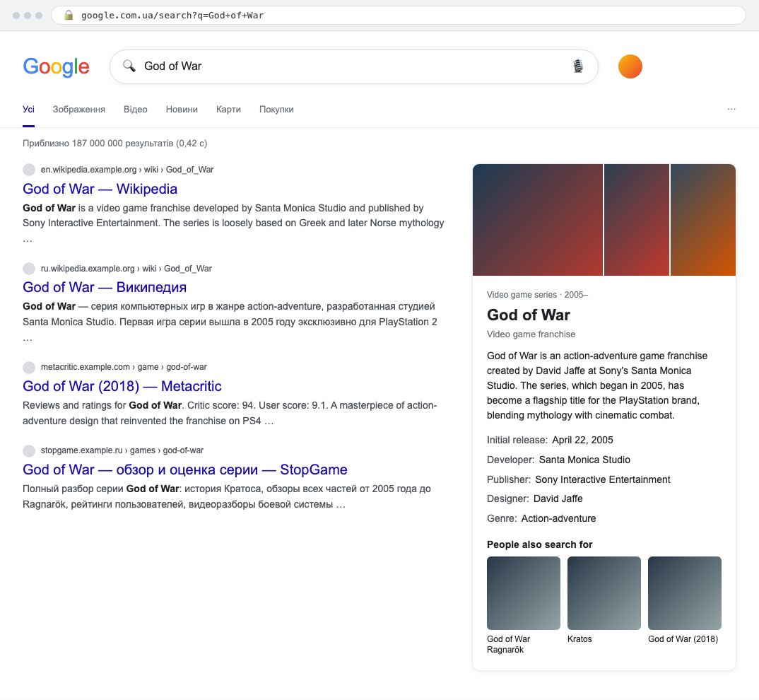Screen dimensions: 759x700
Task: Open the middle knowledge panel image
Action: pyautogui.click(x=637, y=220)
